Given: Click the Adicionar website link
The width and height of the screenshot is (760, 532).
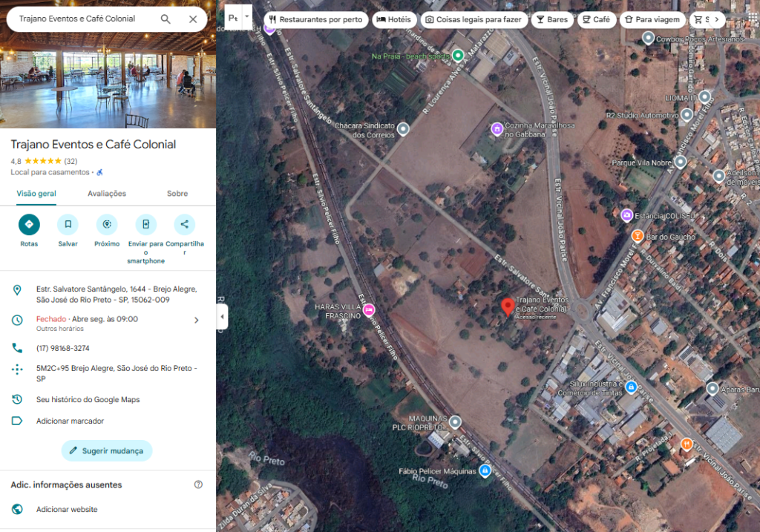Looking at the screenshot, I should (67, 510).
